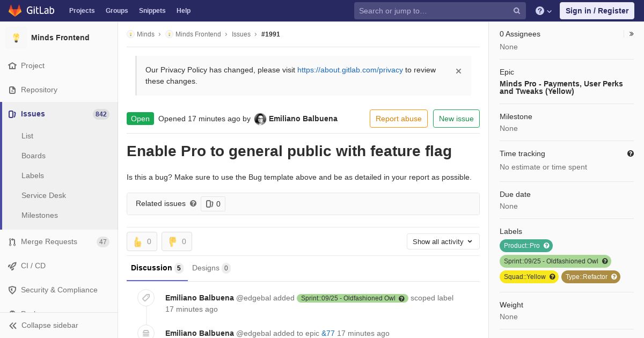Open the Issues breadcrumb link
Viewport: 644px width, 338px height.
point(241,34)
